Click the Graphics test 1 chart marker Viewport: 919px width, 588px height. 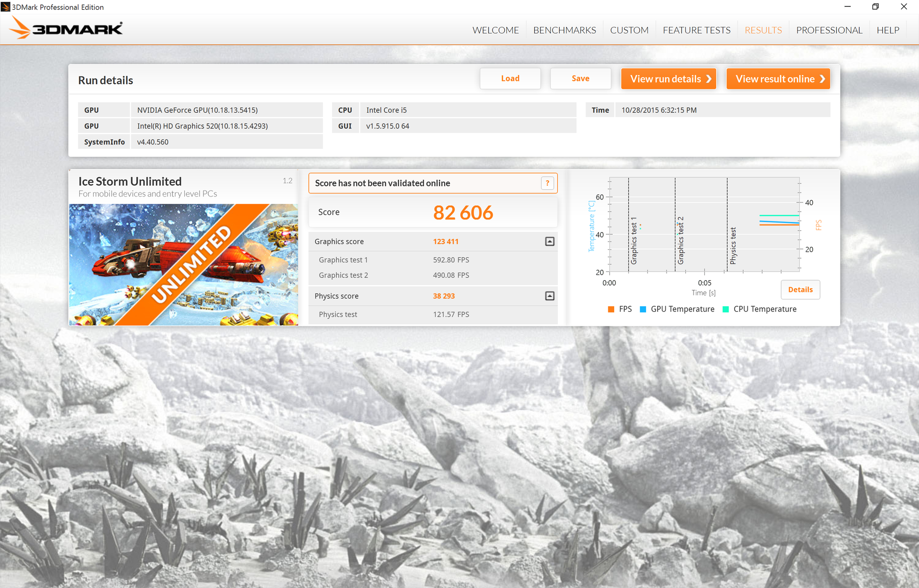(x=634, y=241)
